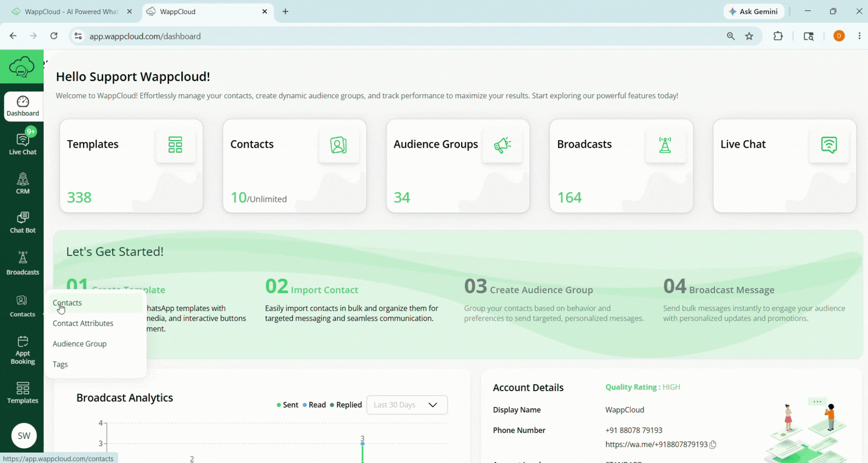Image resolution: width=868 pixels, height=463 pixels.
Task: Close the WappCloud AI Powered tab
Action: pos(130,12)
